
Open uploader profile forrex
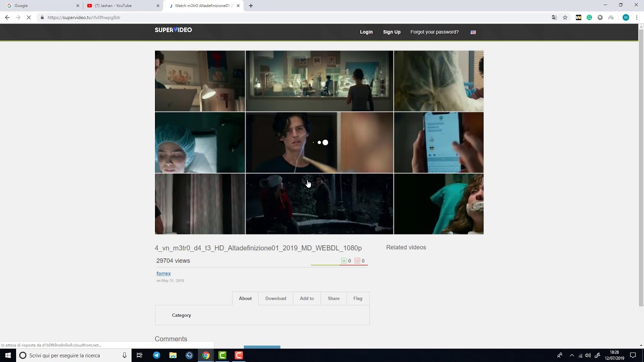click(x=164, y=274)
